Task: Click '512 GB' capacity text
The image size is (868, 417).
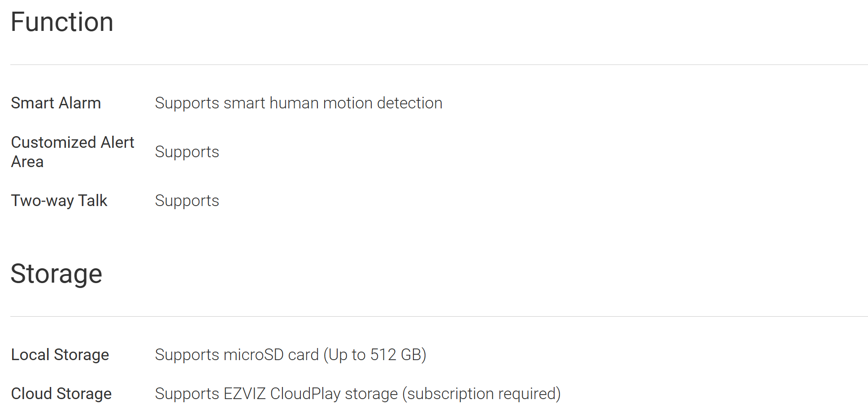Action: click(395, 355)
